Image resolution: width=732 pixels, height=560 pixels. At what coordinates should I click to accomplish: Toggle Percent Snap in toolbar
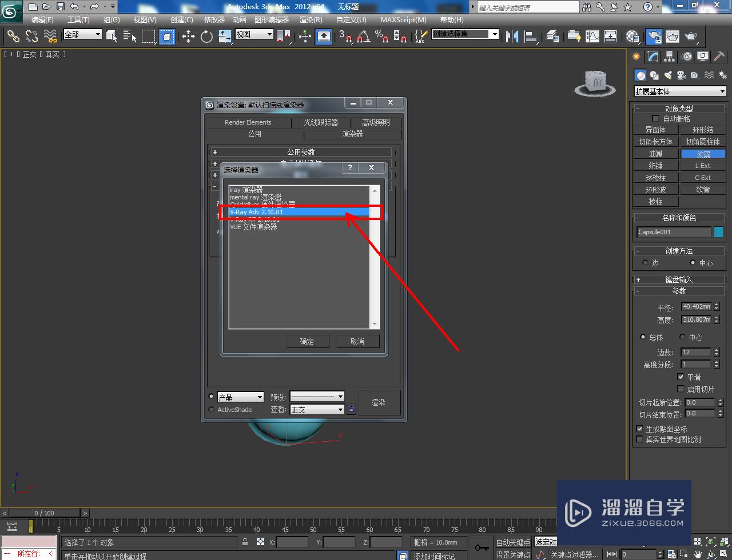tap(381, 37)
